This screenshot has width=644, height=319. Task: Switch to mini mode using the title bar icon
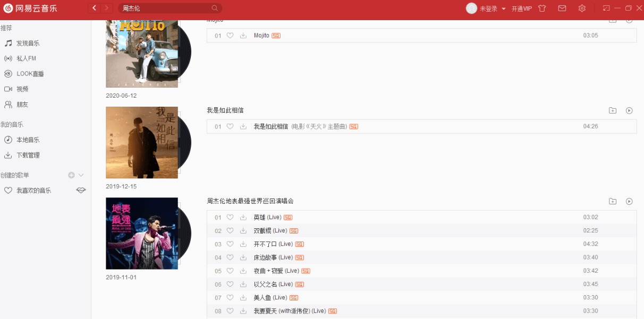(606, 8)
